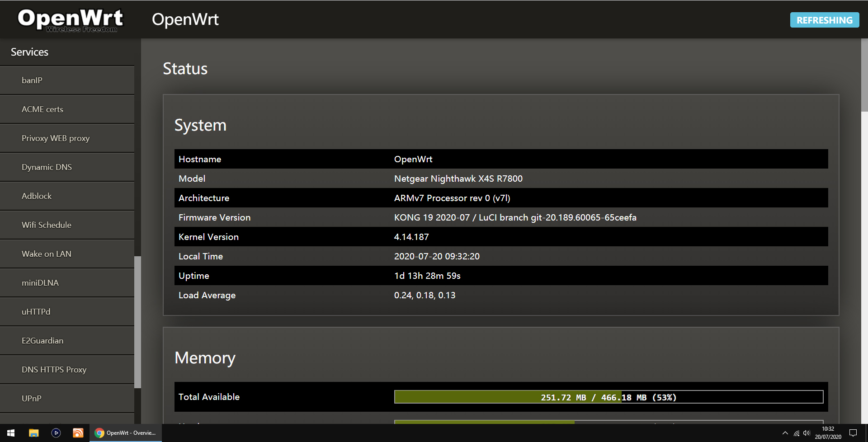Click the OpenWrt hostname value cell
Image resolution: width=868 pixels, height=442 pixels.
click(x=413, y=159)
